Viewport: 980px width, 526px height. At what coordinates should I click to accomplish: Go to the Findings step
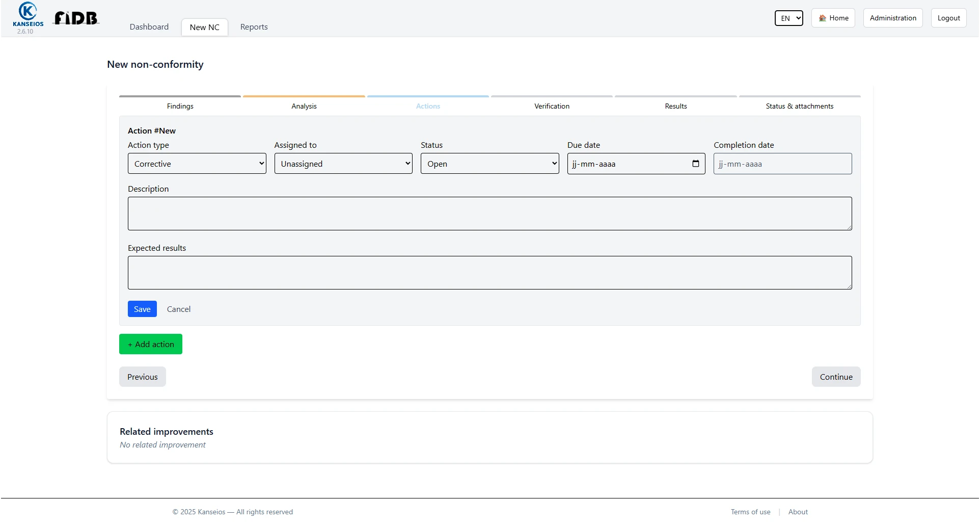coord(180,106)
